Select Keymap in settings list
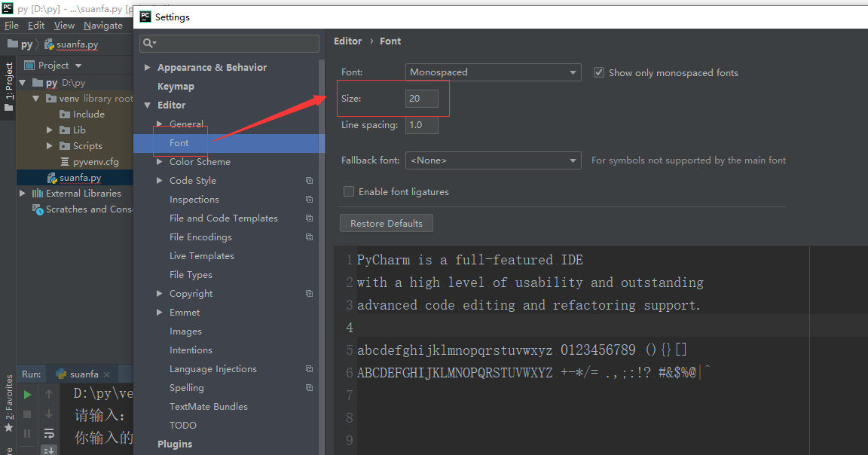This screenshot has width=868, height=455. 176,87
